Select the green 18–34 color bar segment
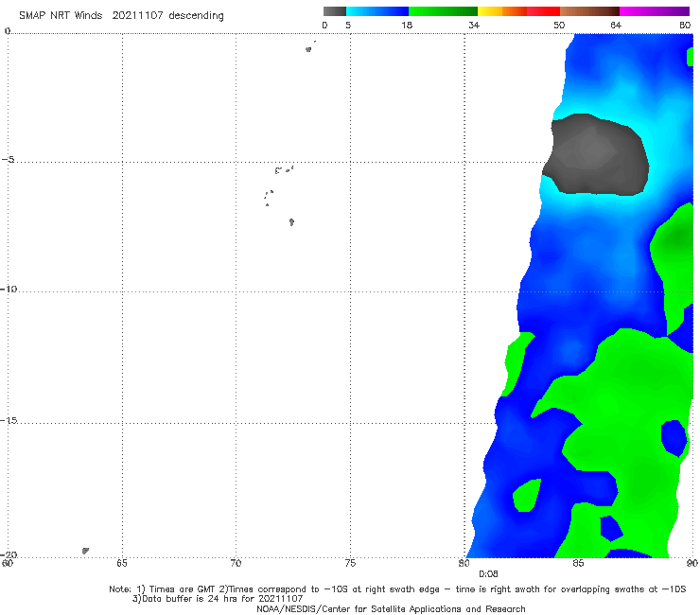The width and height of the screenshot is (700, 615). [x=443, y=11]
